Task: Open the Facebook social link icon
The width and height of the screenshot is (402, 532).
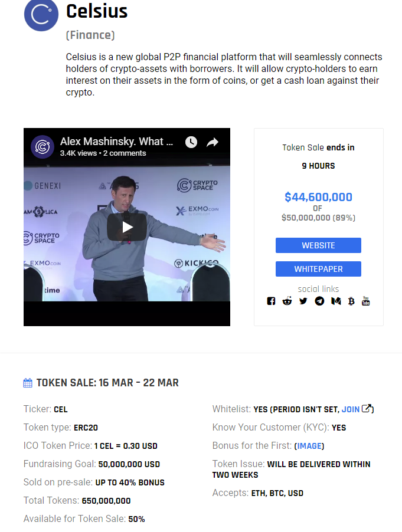Action: tap(271, 301)
